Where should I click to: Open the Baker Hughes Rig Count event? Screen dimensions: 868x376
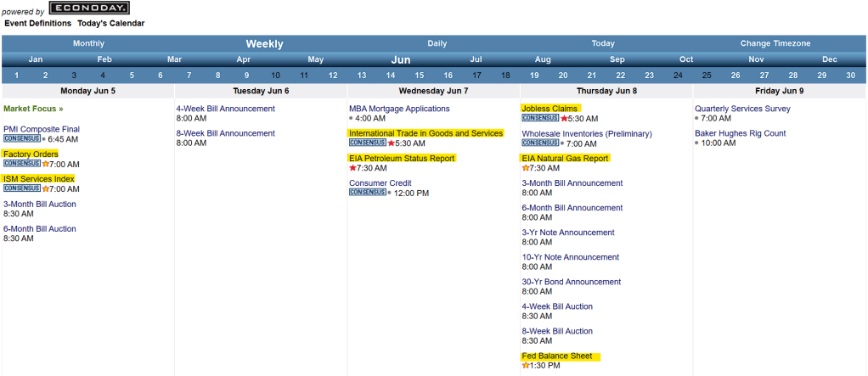[x=740, y=133]
